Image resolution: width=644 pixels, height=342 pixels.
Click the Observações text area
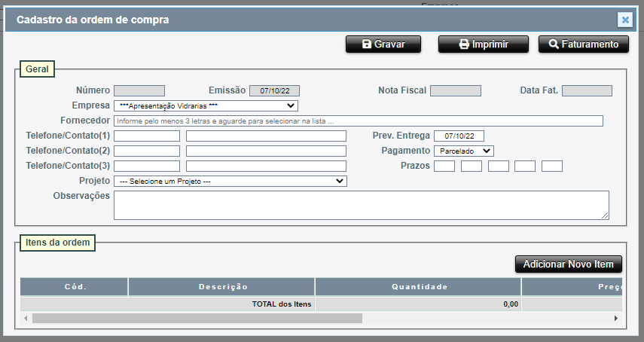tap(361, 205)
